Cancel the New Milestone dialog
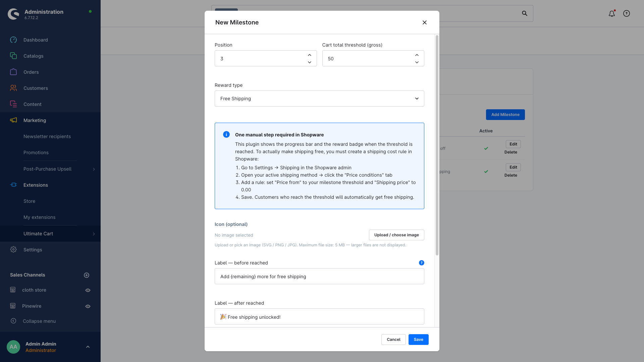Viewport: 644px width, 362px height. [x=393, y=340]
